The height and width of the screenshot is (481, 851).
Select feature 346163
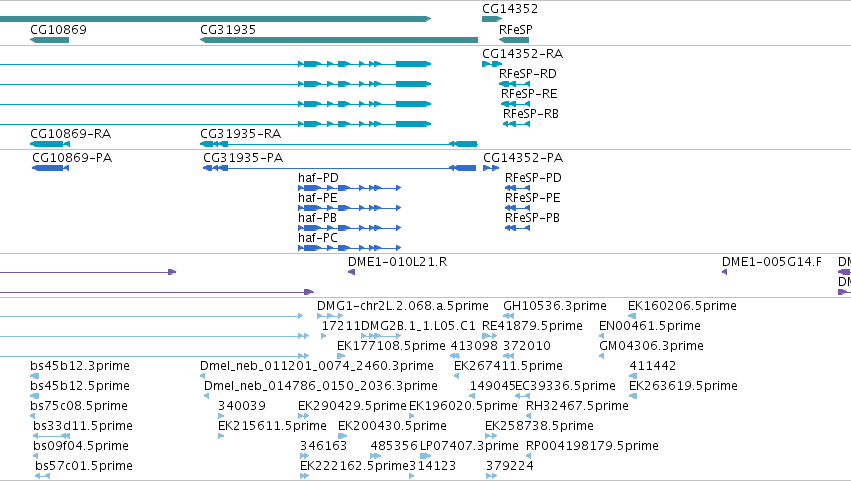pyautogui.click(x=304, y=457)
